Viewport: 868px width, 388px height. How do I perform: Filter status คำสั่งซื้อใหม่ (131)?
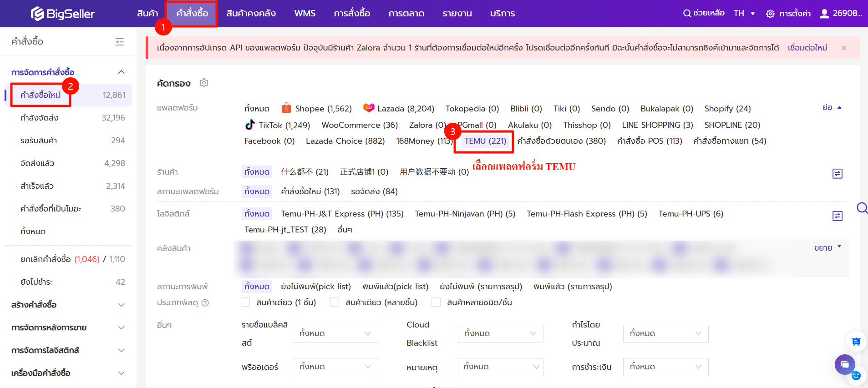click(x=310, y=191)
